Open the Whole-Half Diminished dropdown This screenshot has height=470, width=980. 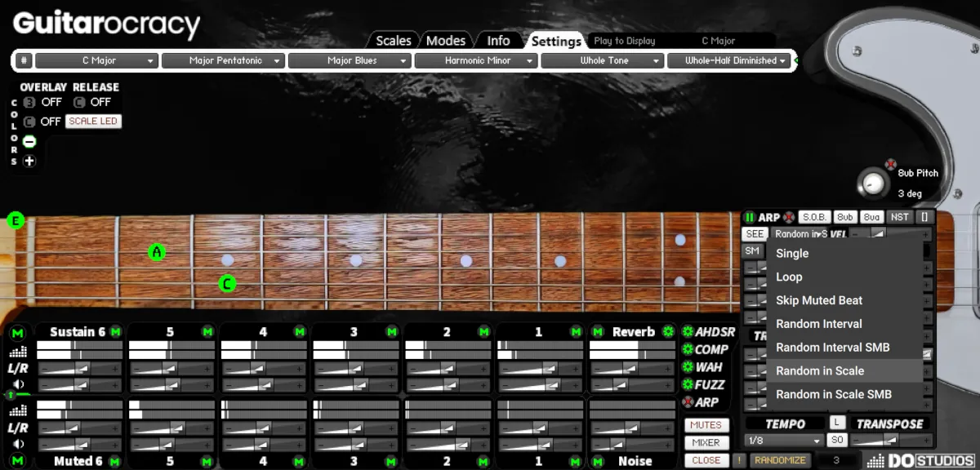[x=729, y=60]
